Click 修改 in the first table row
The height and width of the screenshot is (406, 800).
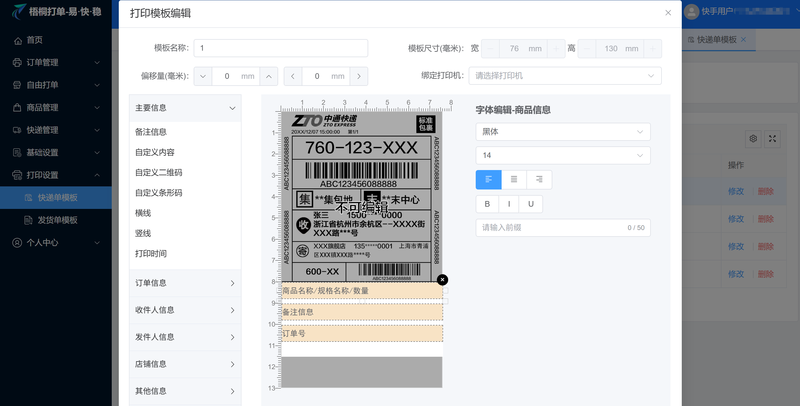tap(736, 191)
